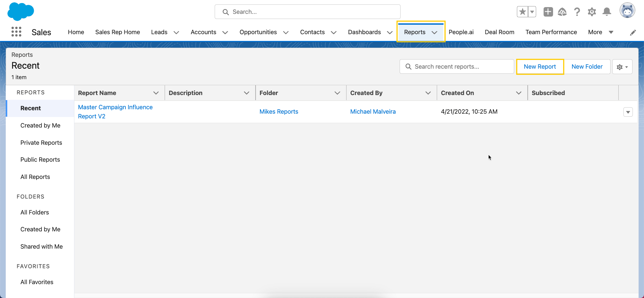Open the Mikes Reports folder link
This screenshot has height=298, width=644.
[279, 112]
